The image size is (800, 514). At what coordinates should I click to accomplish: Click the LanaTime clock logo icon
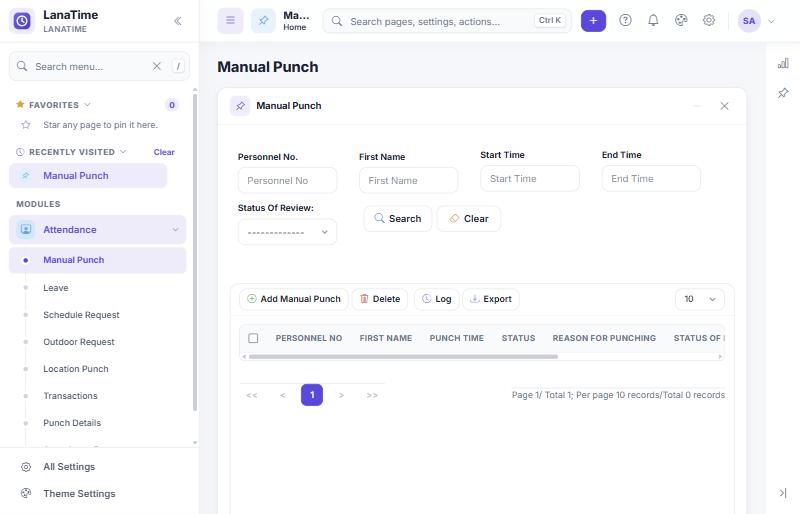pyautogui.click(x=22, y=21)
